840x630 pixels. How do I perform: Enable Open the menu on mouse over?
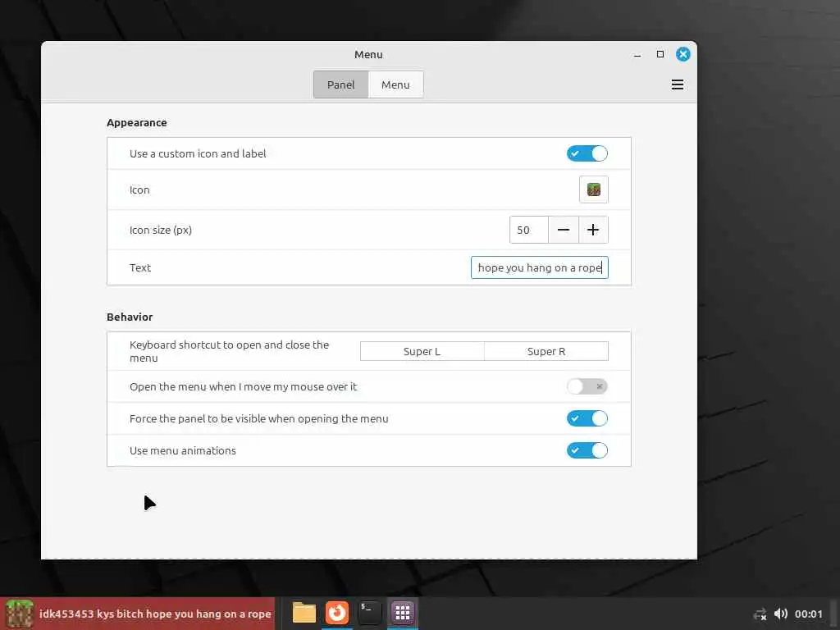pos(587,386)
